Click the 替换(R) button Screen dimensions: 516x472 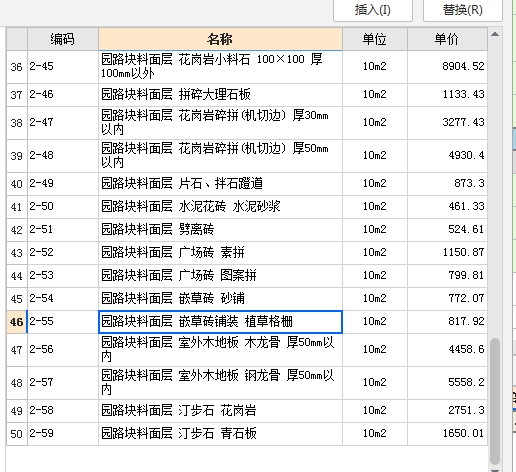pos(463,10)
